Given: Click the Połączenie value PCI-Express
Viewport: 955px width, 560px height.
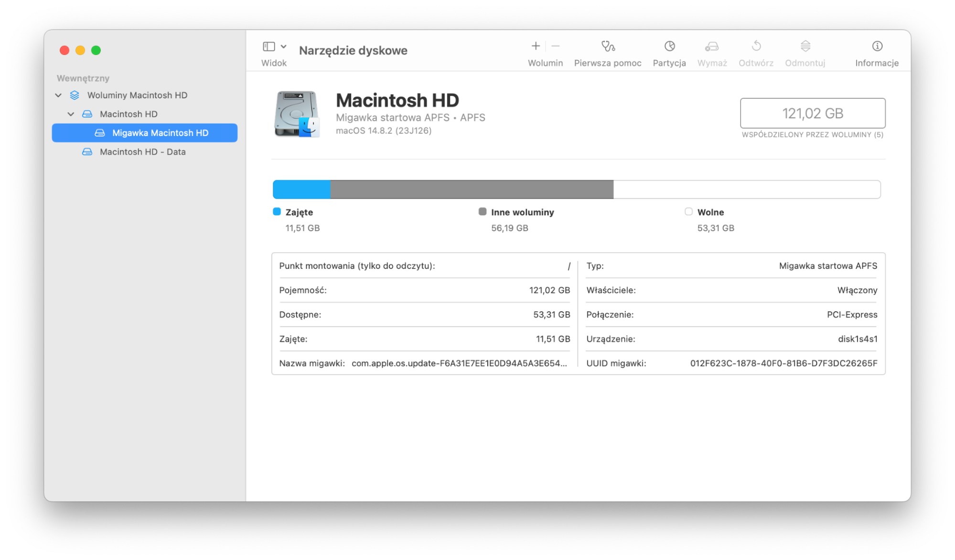Looking at the screenshot, I should [x=852, y=315].
